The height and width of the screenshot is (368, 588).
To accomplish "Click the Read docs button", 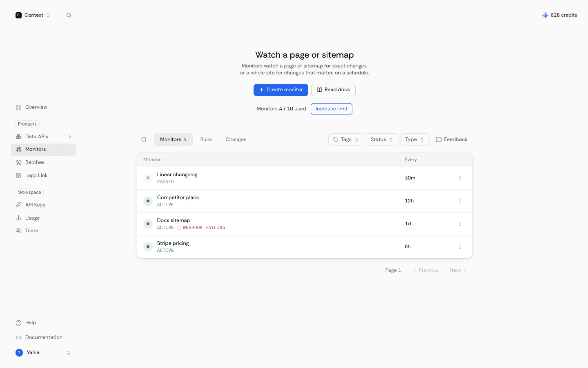I will click(333, 90).
